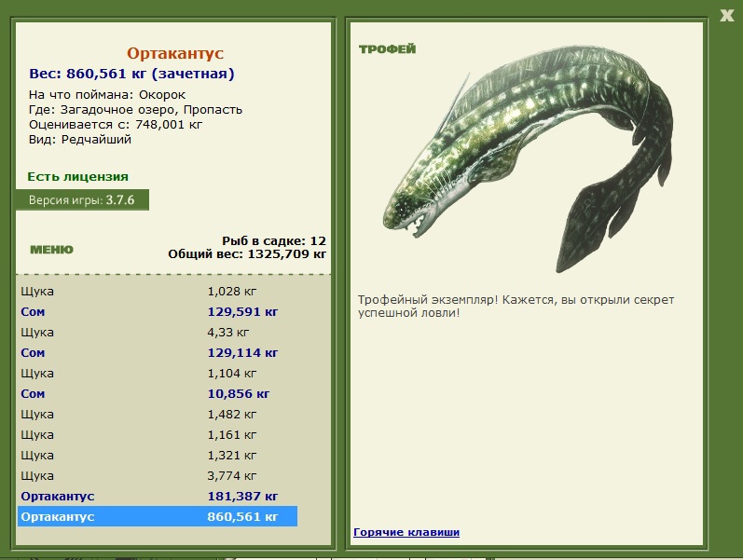Click the Где: Загадочное озеро, Пропасть line
Image resolution: width=743 pixels, height=560 pixels.
(x=135, y=110)
